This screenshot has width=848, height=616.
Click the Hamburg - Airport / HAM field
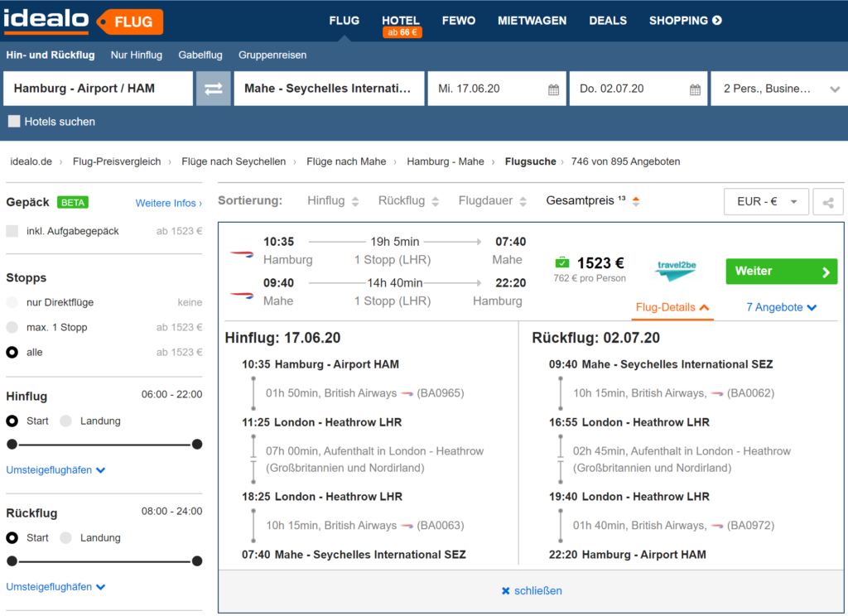pos(98,88)
